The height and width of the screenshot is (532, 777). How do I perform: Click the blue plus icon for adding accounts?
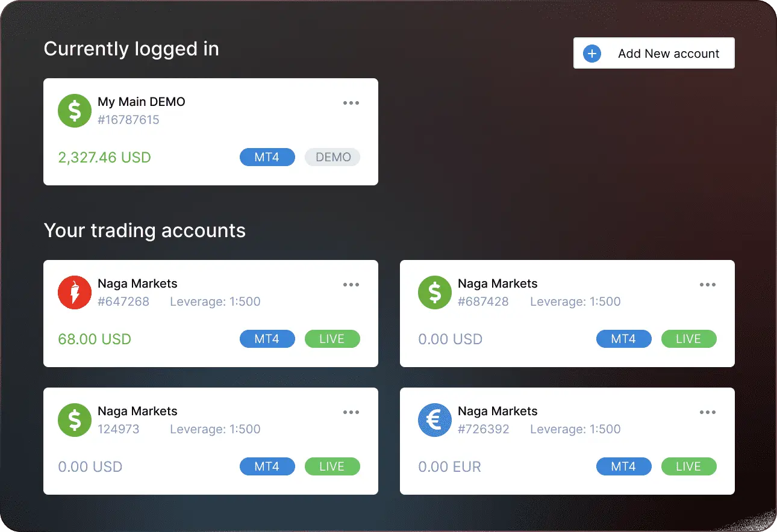592,54
